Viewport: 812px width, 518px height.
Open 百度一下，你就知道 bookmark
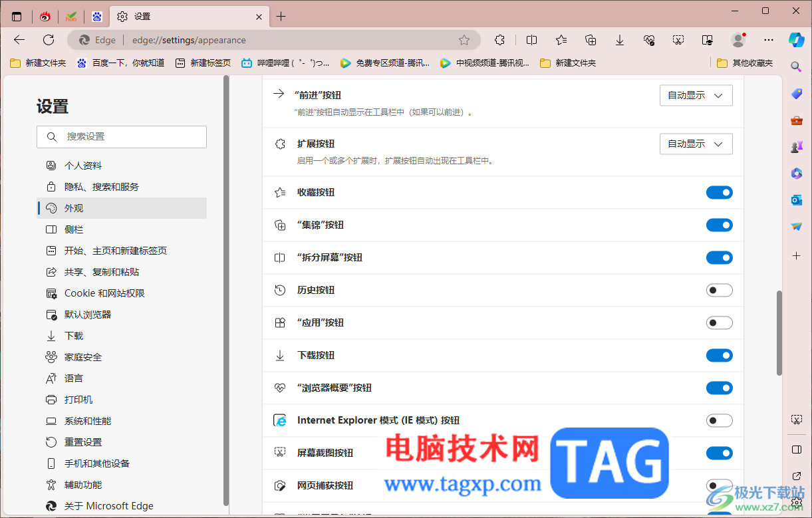(120, 63)
